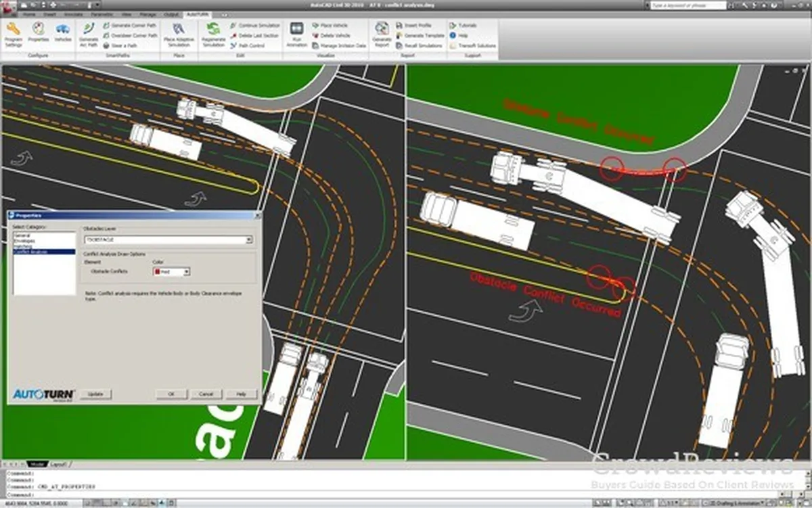Switch to the Layout1 tab
812x508 pixels.
coord(59,465)
